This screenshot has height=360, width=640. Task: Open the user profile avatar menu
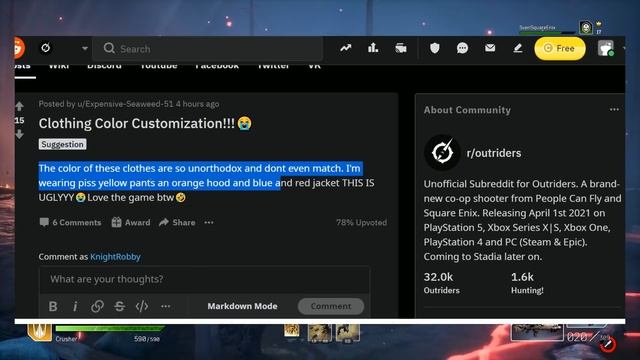click(x=606, y=48)
